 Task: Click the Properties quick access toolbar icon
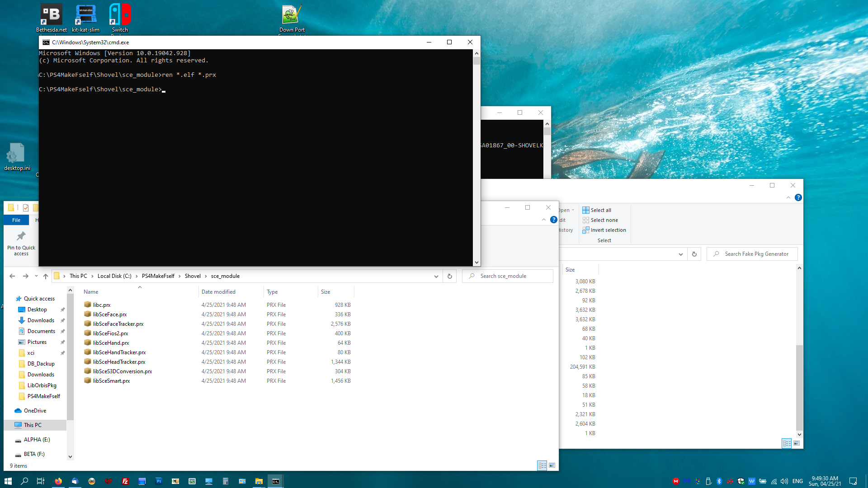[x=26, y=207]
